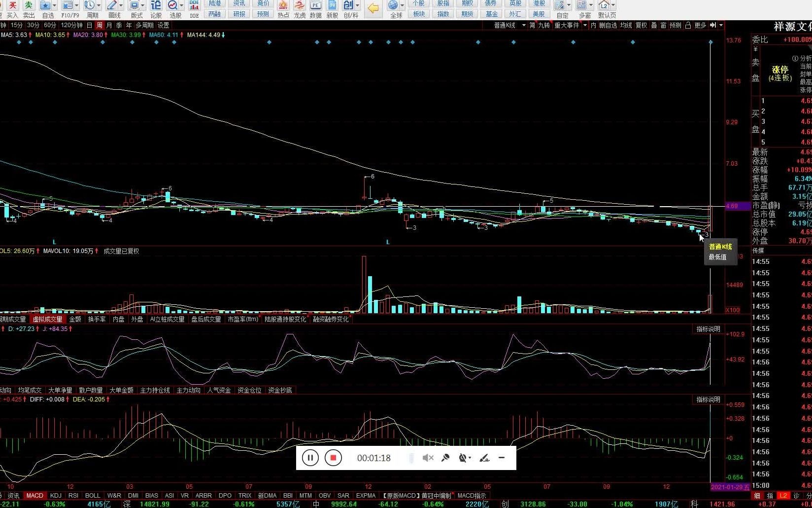Click the 陆港 market button

point(215,3)
